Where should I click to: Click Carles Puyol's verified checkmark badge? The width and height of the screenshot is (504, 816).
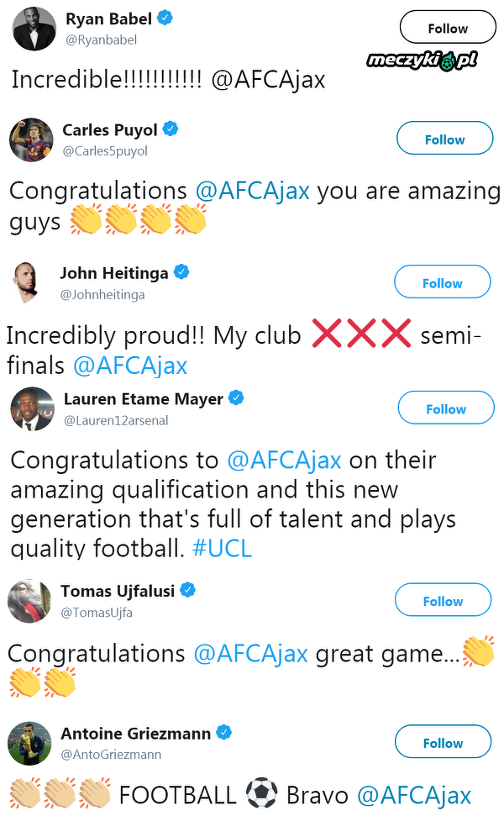click(171, 129)
